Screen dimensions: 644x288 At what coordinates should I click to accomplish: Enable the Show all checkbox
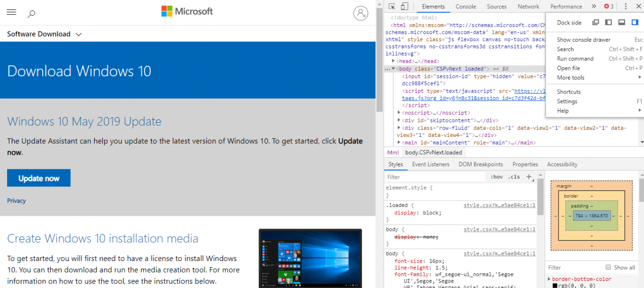pyautogui.click(x=609, y=267)
